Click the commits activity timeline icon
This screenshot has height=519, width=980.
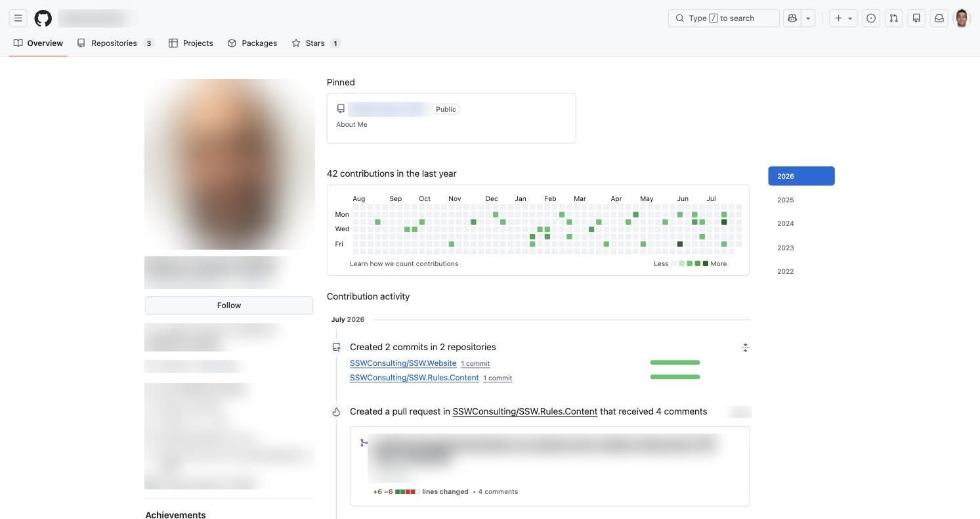coord(336,347)
